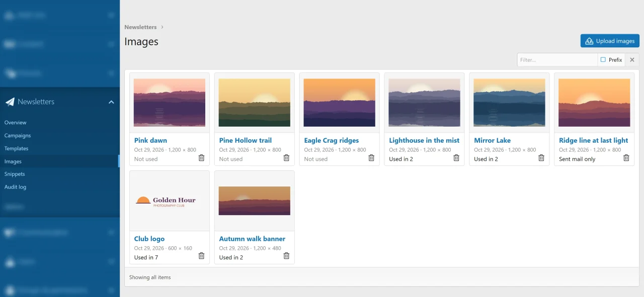Click the Upload images button

(610, 41)
